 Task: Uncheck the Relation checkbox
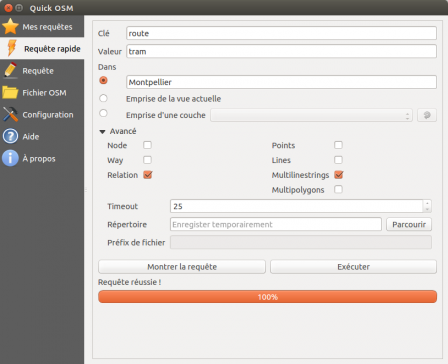pyautogui.click(x=148, y=175)
